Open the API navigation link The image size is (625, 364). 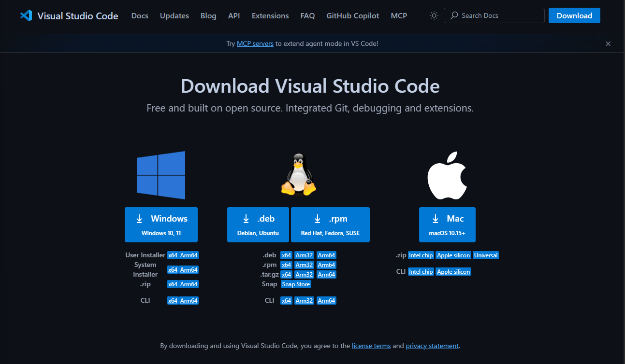pyautogui.click(x=234, y=15)
